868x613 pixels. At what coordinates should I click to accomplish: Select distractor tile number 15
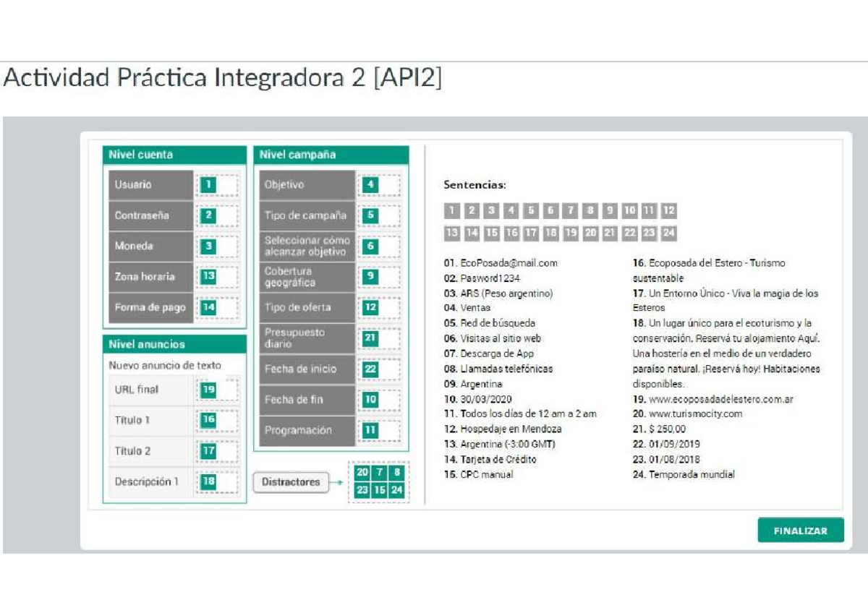coord(379,489)
